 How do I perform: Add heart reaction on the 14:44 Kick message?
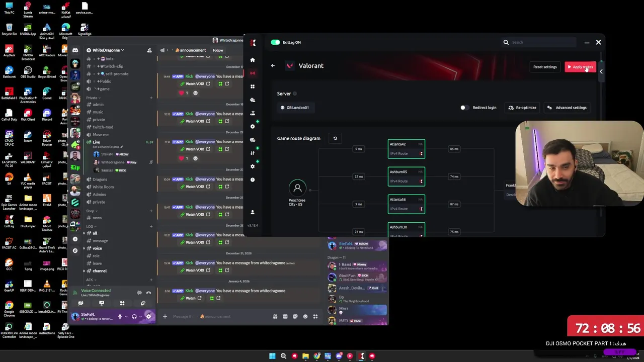click(184, 93)
